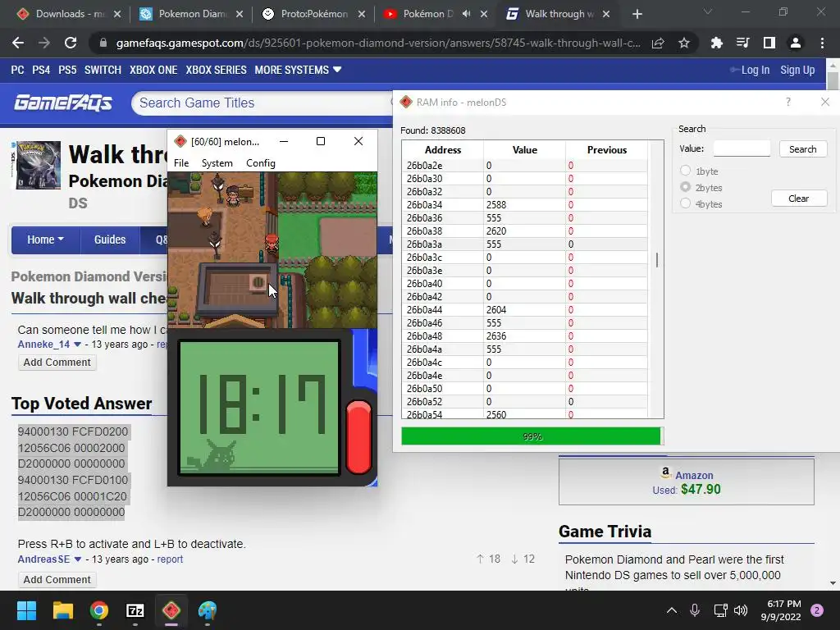The width and height of the screenshot is (840, 630).
Task: Open 7-Zip from the taskbar
Action: tap(135, 610)
